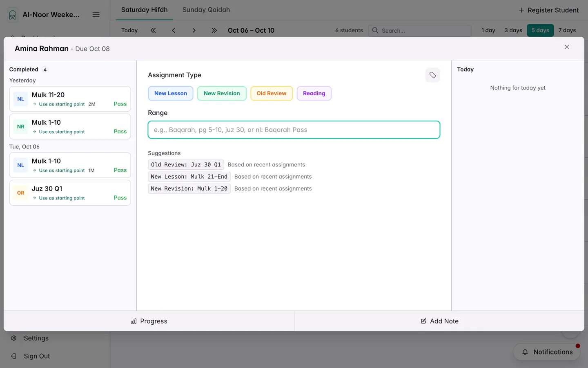Jump back with double-left chevron

point(153,30)
